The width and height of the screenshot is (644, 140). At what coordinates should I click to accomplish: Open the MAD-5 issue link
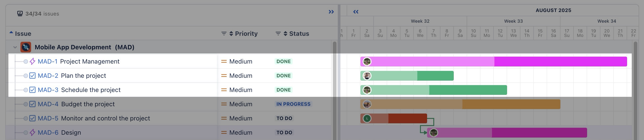48,118
